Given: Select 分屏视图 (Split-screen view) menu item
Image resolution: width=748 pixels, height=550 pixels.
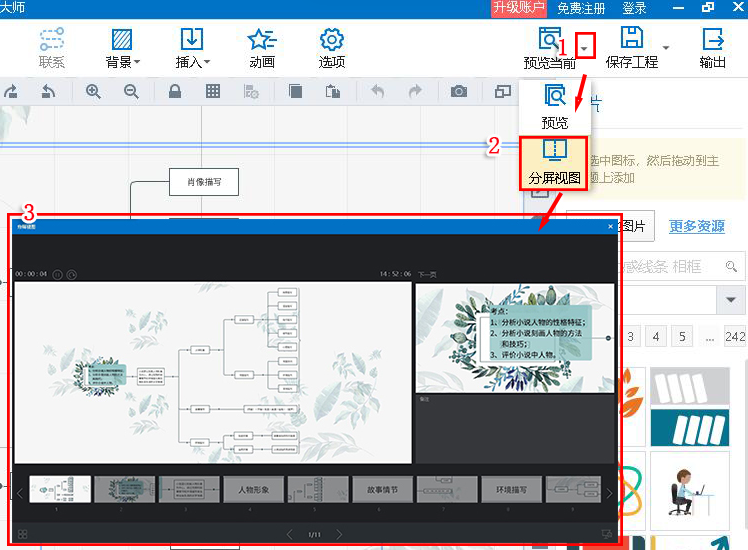Looking at the screenshot, I should (x=555, y=162).
